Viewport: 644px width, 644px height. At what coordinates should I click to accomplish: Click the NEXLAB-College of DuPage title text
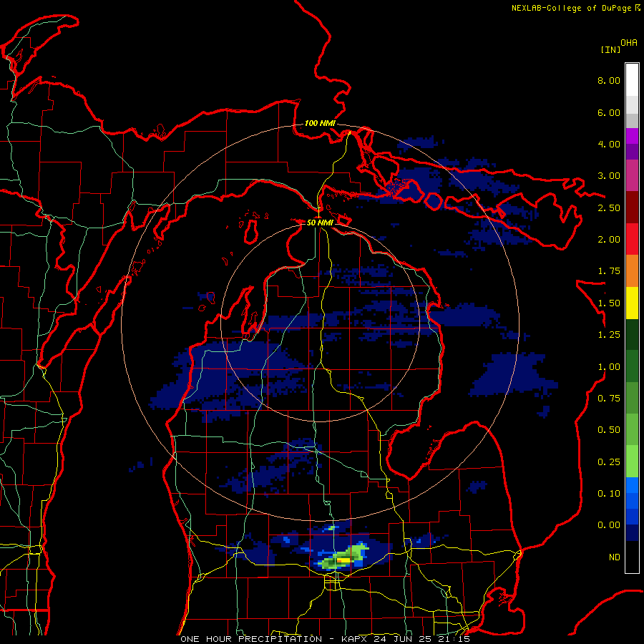[572, 8]
